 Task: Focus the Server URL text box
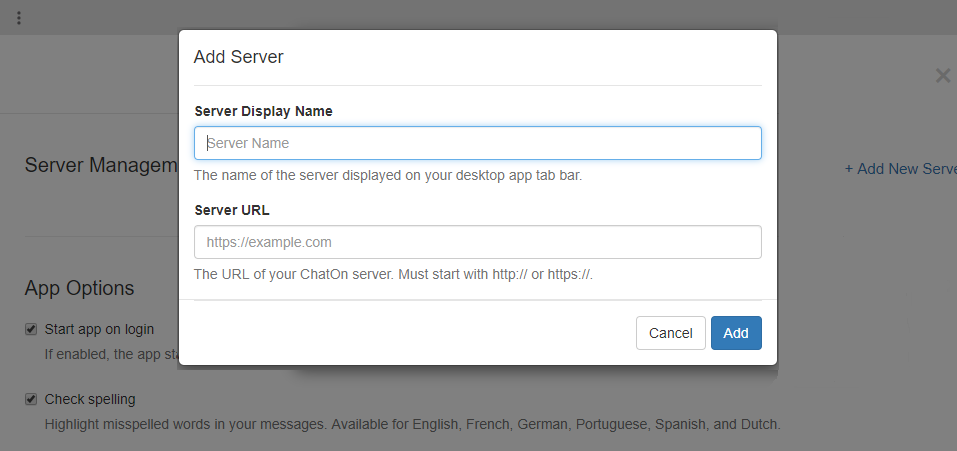[477, 242]
